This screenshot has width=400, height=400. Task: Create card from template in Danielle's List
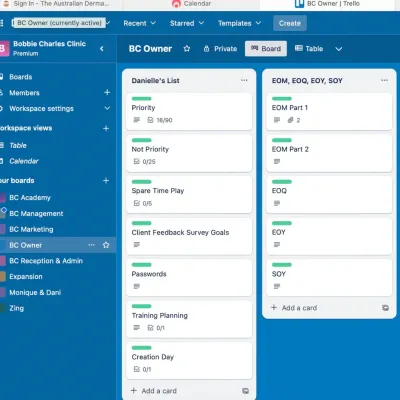pyautogui.click(x=245, y=391)
